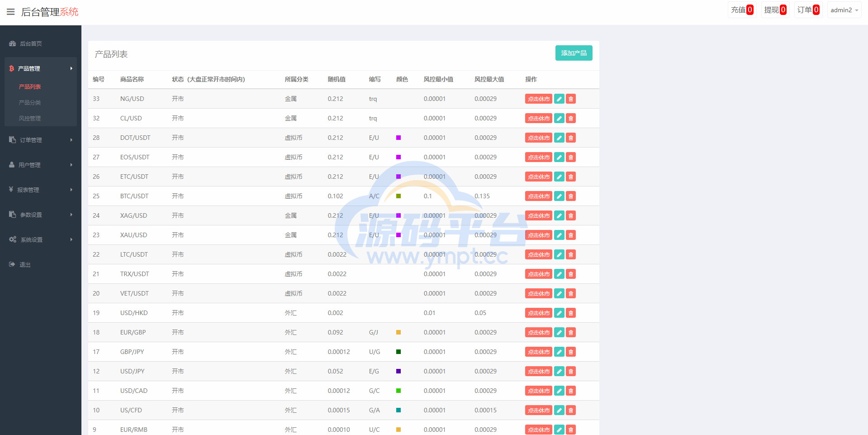The height and width of the screenshot is (435, 868).
Task: Expand the 订单管理 sidebar menu
Action: pos(41,140)
